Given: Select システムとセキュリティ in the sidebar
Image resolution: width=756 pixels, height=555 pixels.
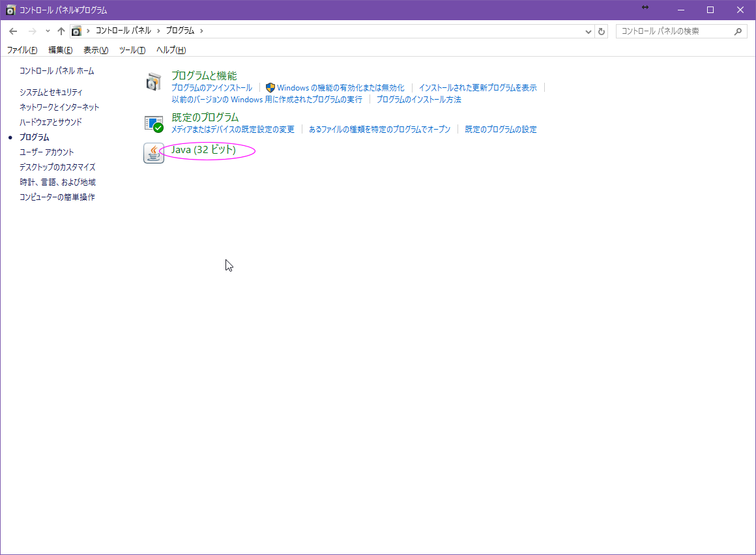Looking at the screenshot, I should coord(51,92).
